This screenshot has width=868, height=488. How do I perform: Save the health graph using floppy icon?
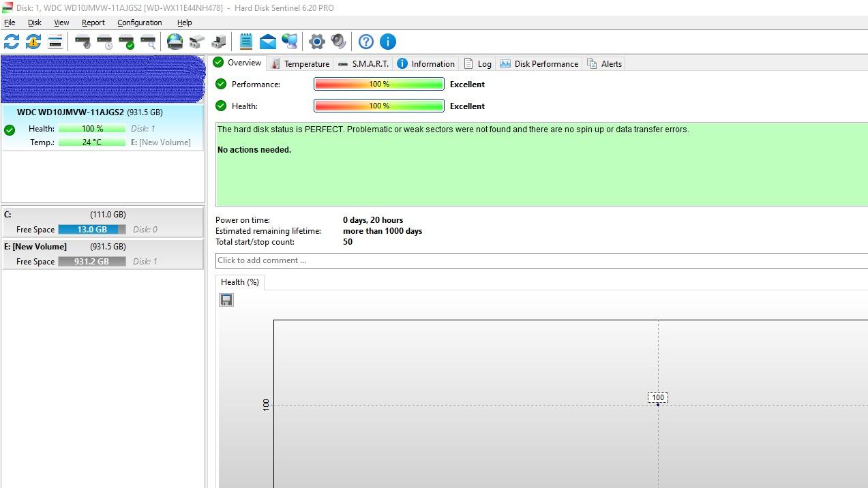click(x=226, y=300)
